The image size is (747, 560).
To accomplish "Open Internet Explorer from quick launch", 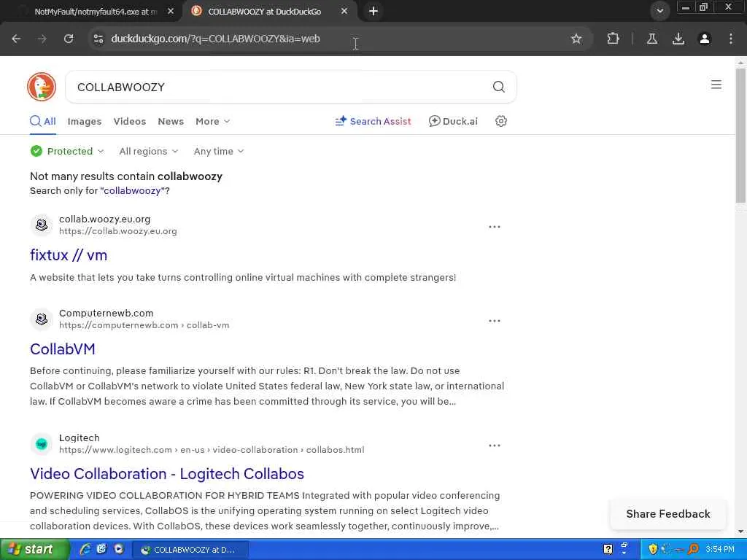I will click(85, 550).
